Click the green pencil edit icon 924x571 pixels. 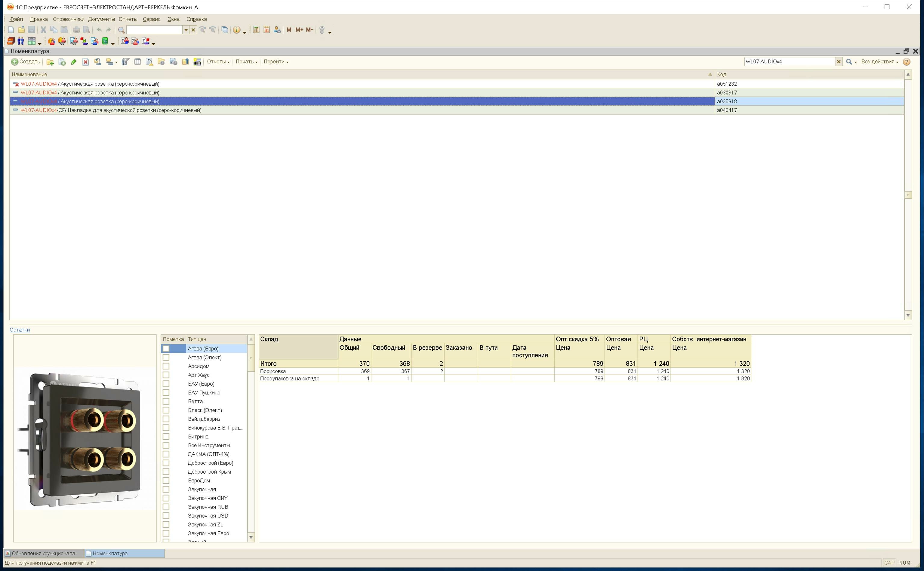[x=74, y=62]
